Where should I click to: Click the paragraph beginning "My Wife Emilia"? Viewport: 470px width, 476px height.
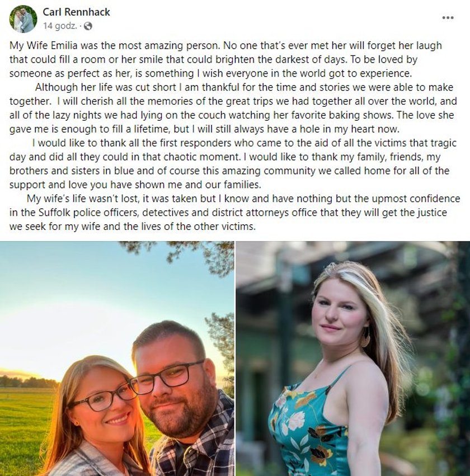click(x=225, y=59)
